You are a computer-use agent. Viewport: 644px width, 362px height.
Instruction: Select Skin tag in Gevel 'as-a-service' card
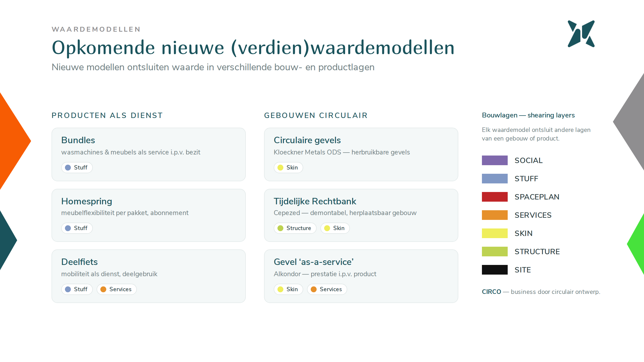point(288,289)
